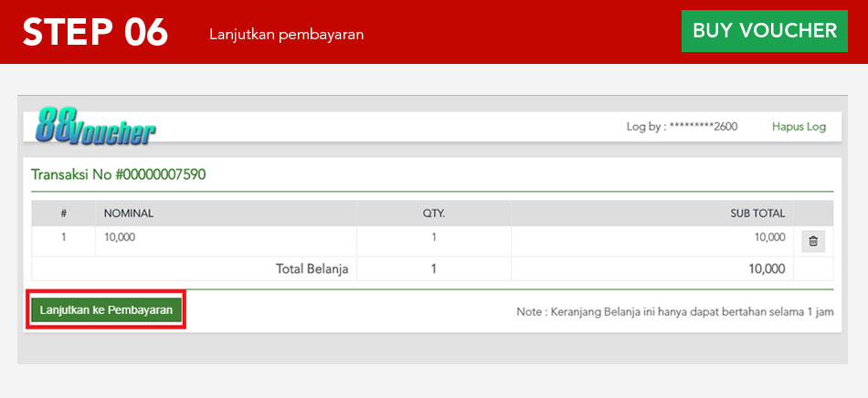Click the quantity value in first item row
This screenshot has width=868, height=398.
coord(433,237)
